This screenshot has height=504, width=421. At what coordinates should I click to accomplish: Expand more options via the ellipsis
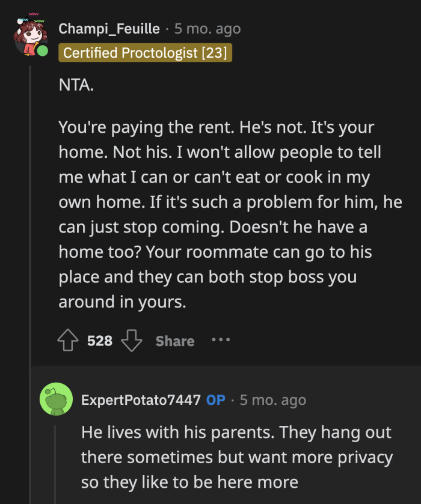221,341
